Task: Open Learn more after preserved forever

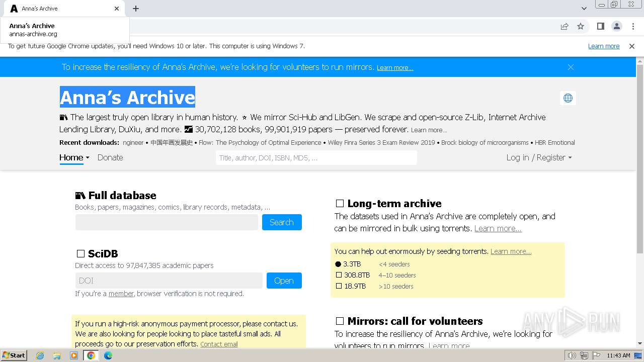Action: click(429, 130)
